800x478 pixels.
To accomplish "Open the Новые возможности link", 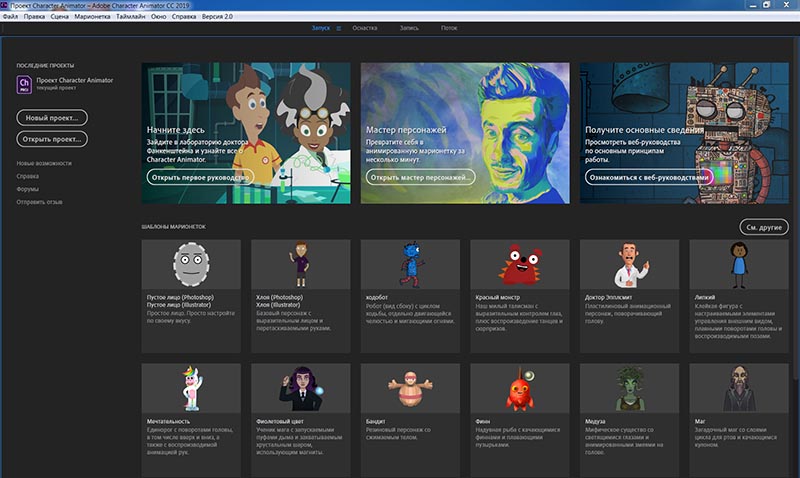I will tap(44, 163).
